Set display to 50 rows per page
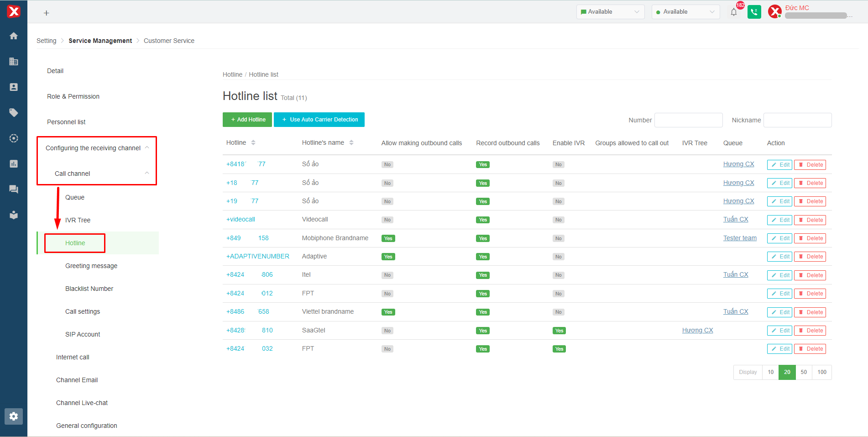 [804, 372]
